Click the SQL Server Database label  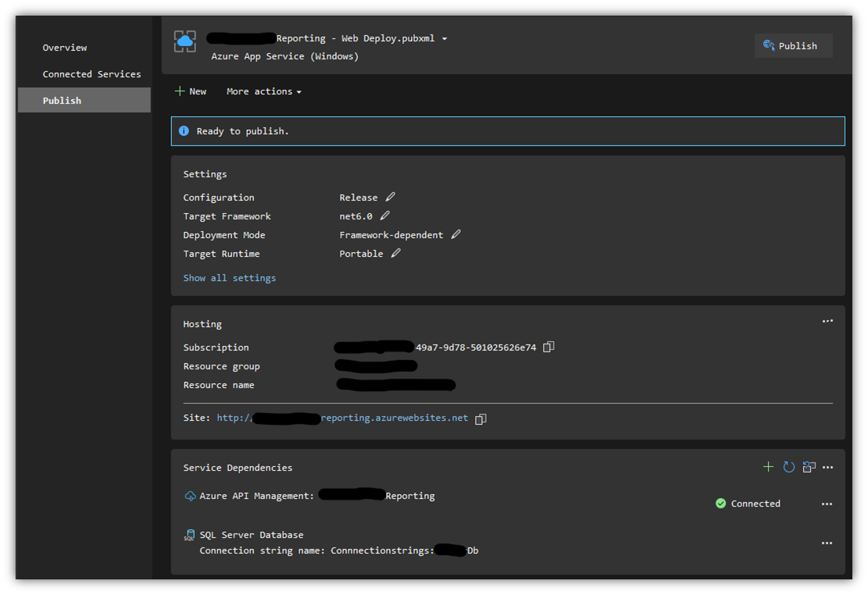252,535
